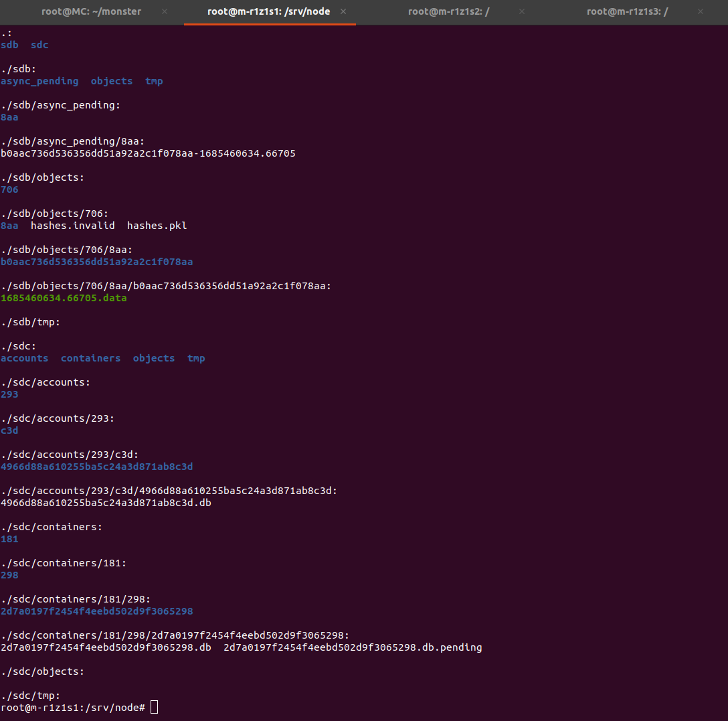
Task: Click the cursor at the shell prompt
Action: (x=154, y=708)
